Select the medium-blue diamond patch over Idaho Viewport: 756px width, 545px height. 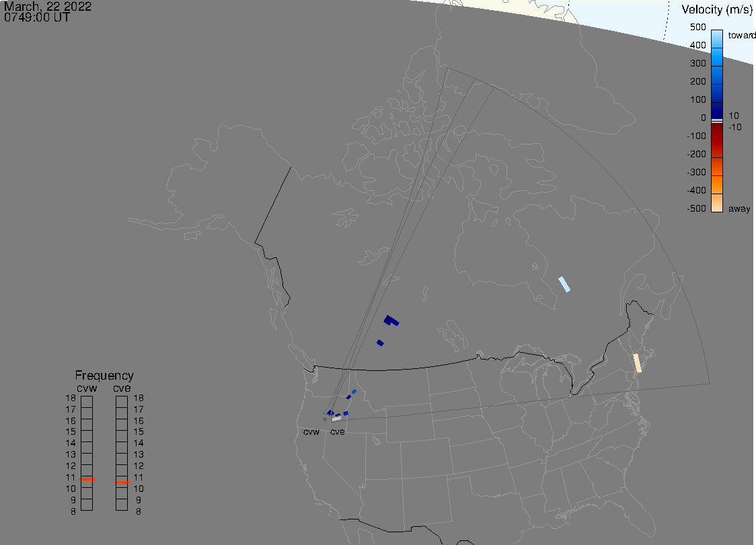click(354, 391)
